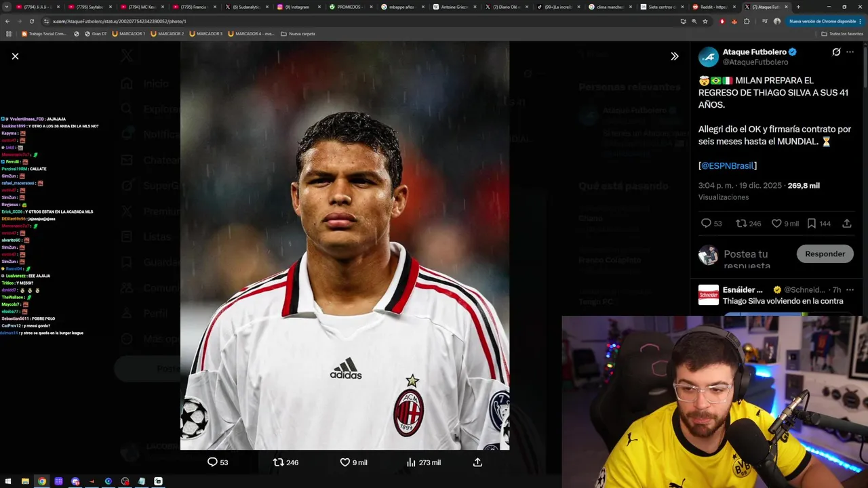
Task: Open the Chrome extensions puzzle icon
Action: tap(747, 21)
